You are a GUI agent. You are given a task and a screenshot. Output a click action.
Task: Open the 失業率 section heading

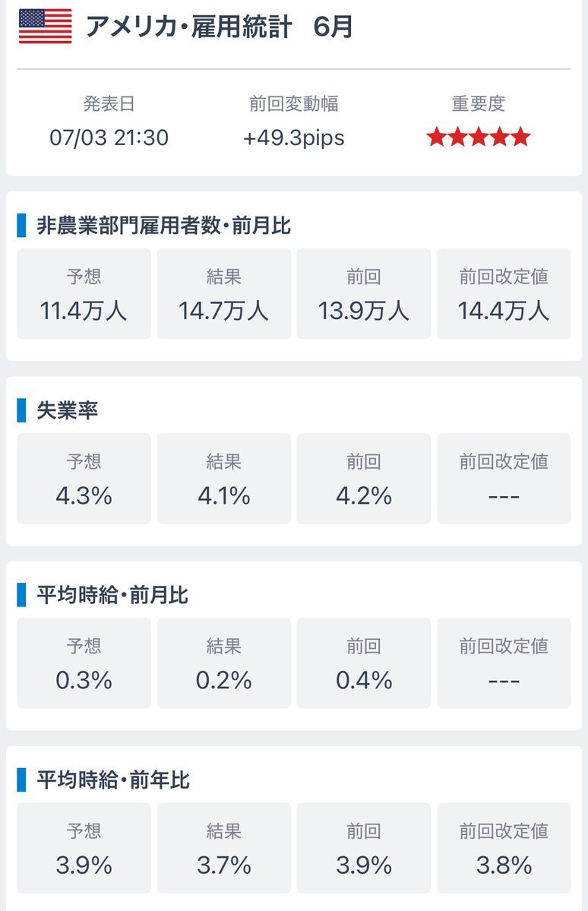[68, 410]
